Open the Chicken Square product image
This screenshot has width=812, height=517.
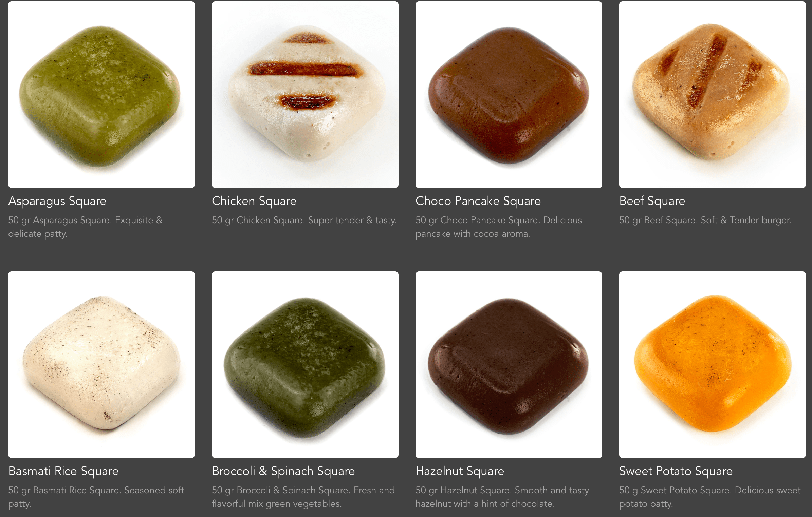(x=305, y=95)
